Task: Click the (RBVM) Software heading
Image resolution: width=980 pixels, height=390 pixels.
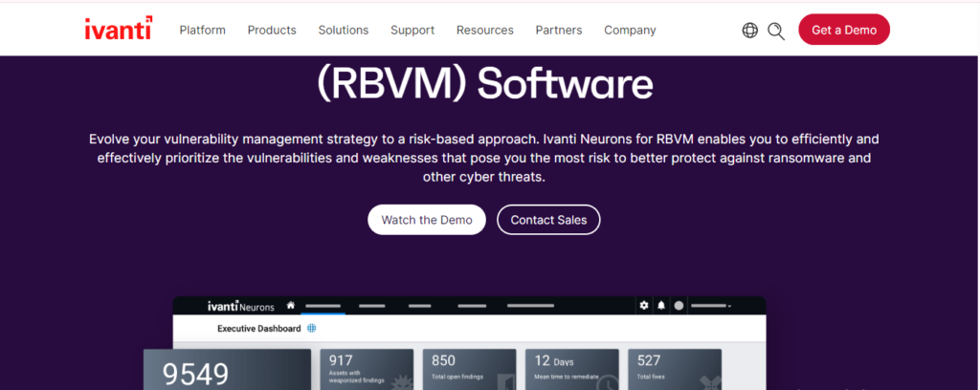Action: coord(485,83)
